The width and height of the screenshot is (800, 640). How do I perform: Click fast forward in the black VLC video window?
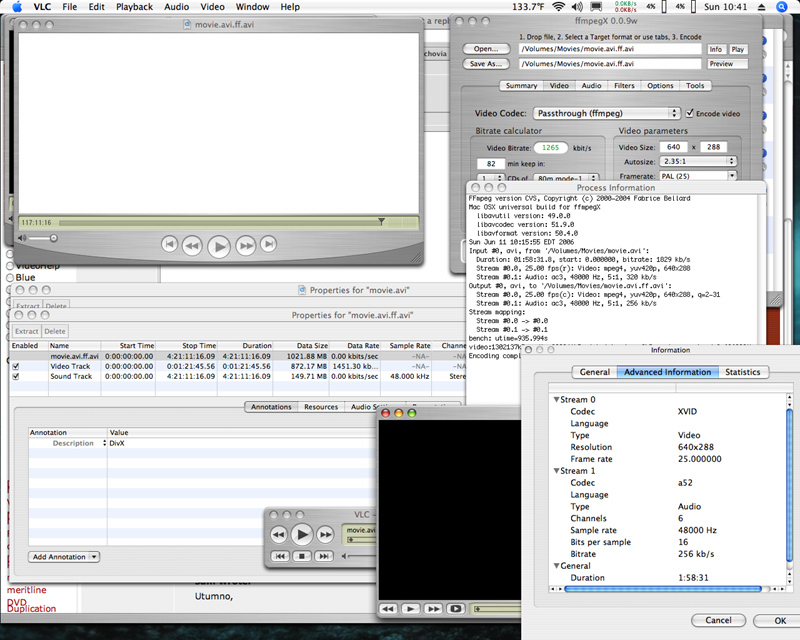pos(433,608)
